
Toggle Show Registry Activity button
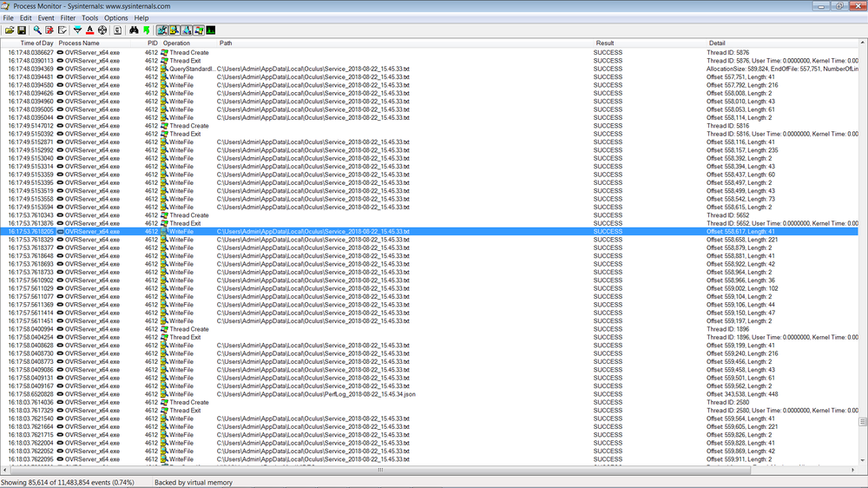tap(162, 30)
